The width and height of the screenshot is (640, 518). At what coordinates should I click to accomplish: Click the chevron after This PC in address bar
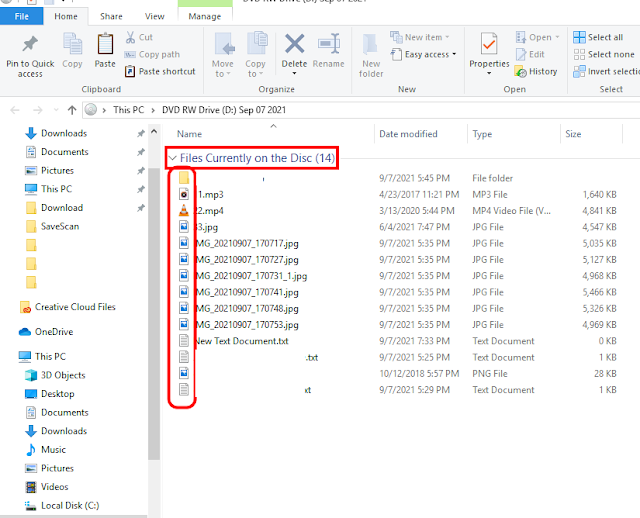point(153,110)
